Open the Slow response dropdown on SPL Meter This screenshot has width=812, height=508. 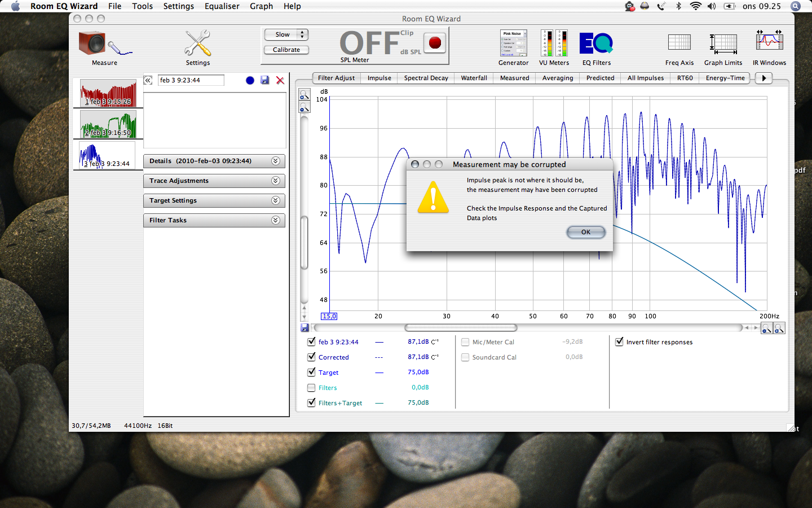pos(286,34)
